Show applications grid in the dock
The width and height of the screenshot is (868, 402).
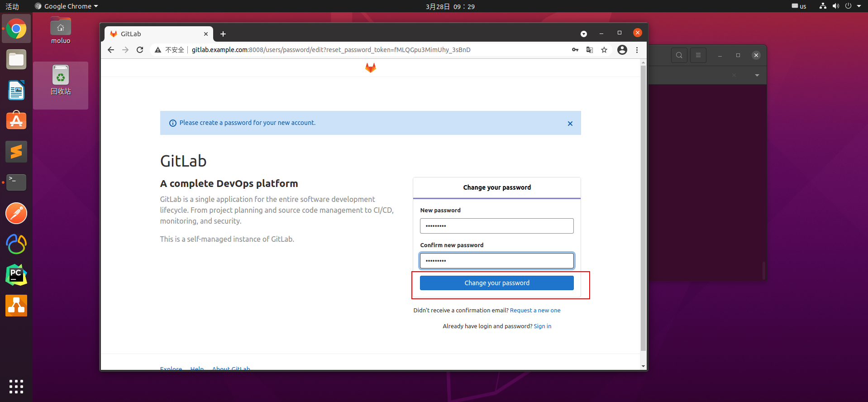pyautogui.click(x=16, y=387)
